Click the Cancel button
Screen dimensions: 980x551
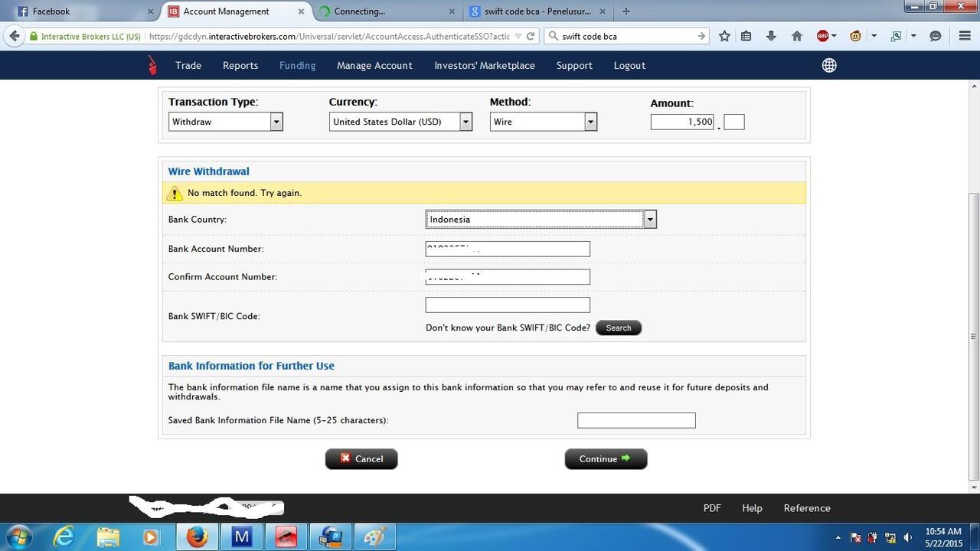(361, 459)
